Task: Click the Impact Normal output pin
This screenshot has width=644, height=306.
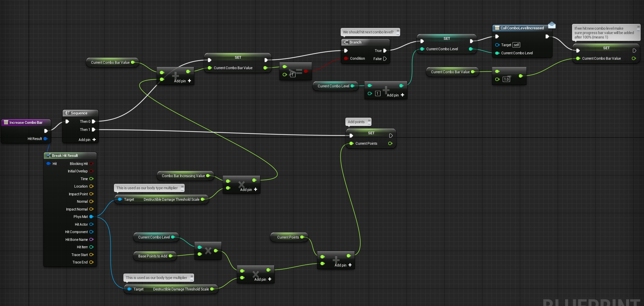Action: tap(91, 209)
